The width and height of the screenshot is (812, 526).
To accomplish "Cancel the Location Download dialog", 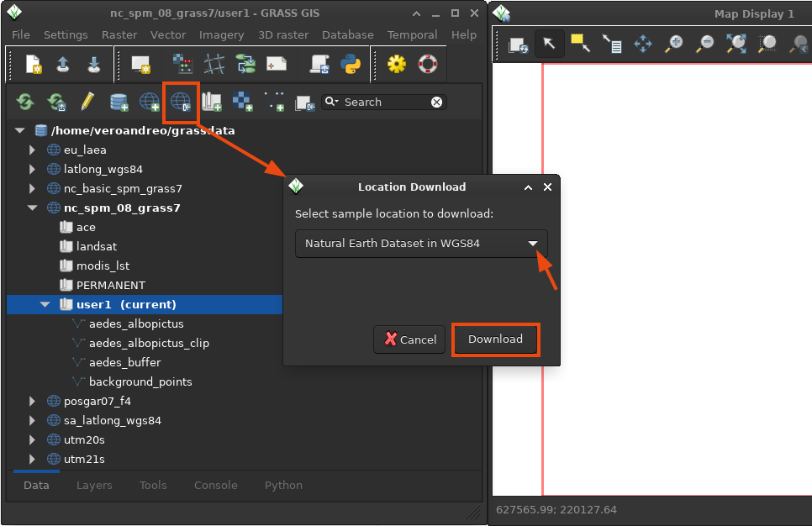I will (x=409, y=339).
